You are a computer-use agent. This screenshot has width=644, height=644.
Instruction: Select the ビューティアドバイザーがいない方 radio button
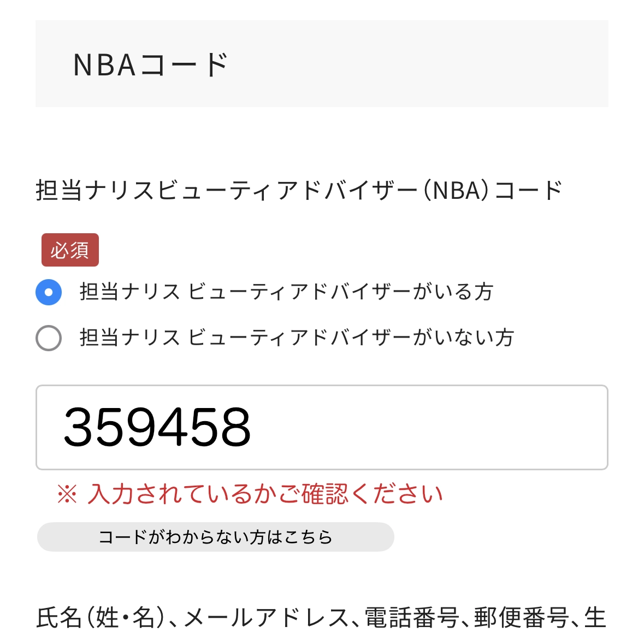49,338
